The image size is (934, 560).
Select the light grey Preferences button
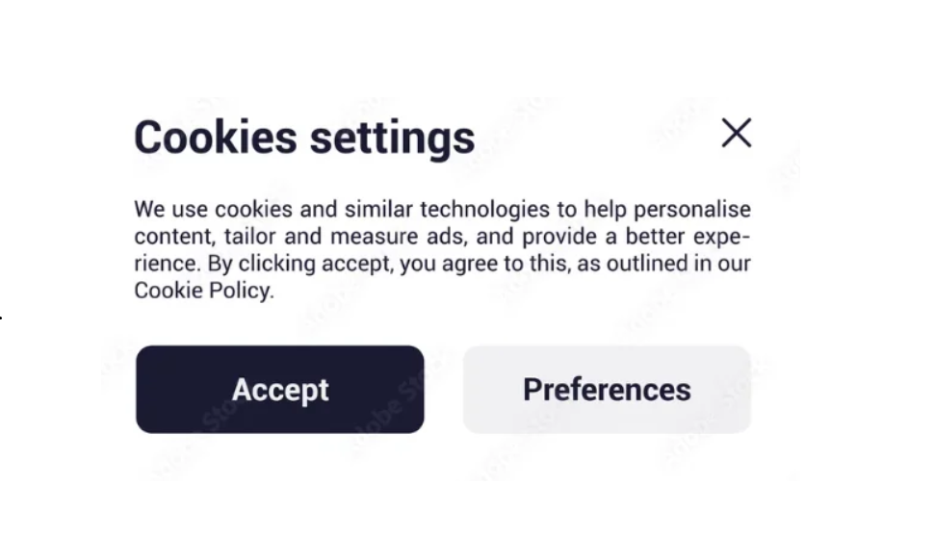coord(607,390)
